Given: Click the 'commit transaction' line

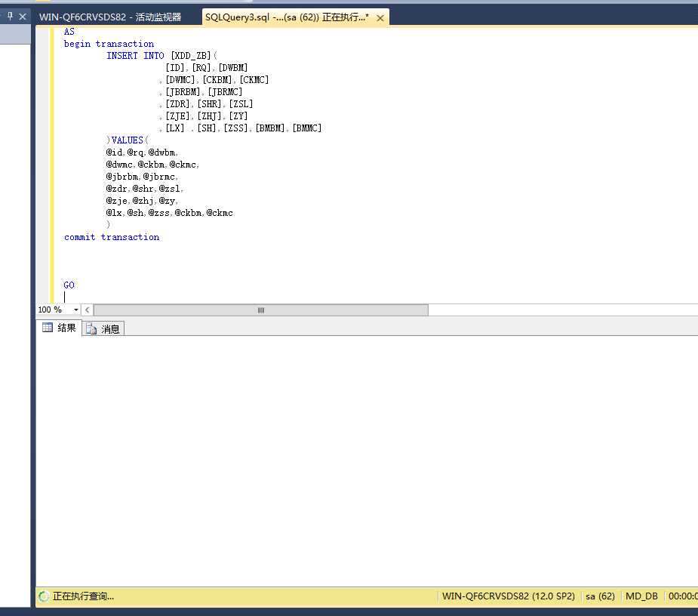Looking at the screenshot, I should [x=111, y=237].
